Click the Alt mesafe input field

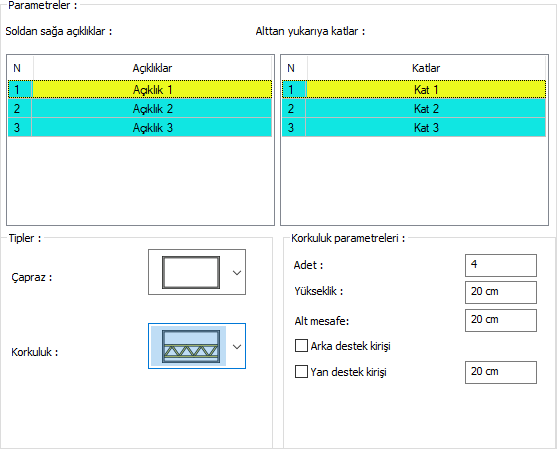coord(501,320)
